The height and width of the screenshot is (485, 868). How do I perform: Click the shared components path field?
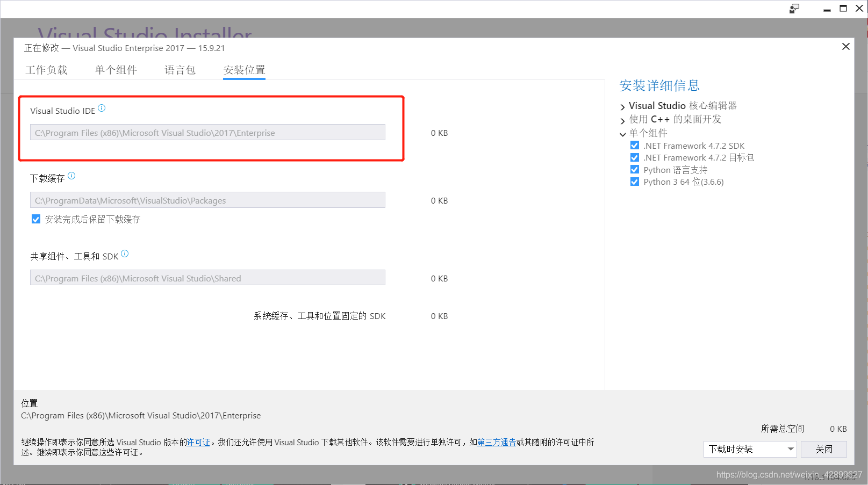[x=207, y=278]
